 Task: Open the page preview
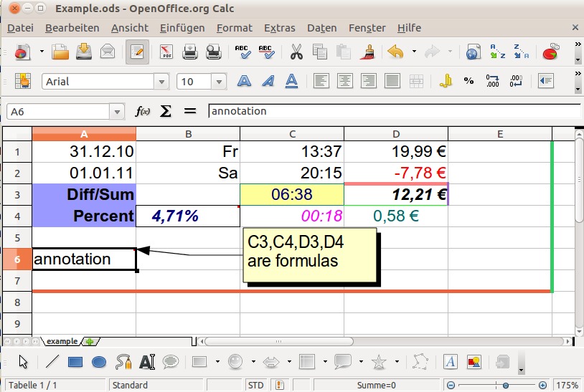[x=214, y=52]
